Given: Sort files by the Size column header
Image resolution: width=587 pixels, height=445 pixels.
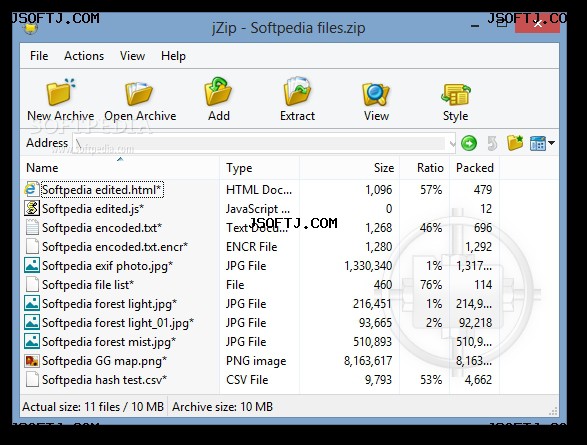Looking at the screenshot, I should 349,168.
